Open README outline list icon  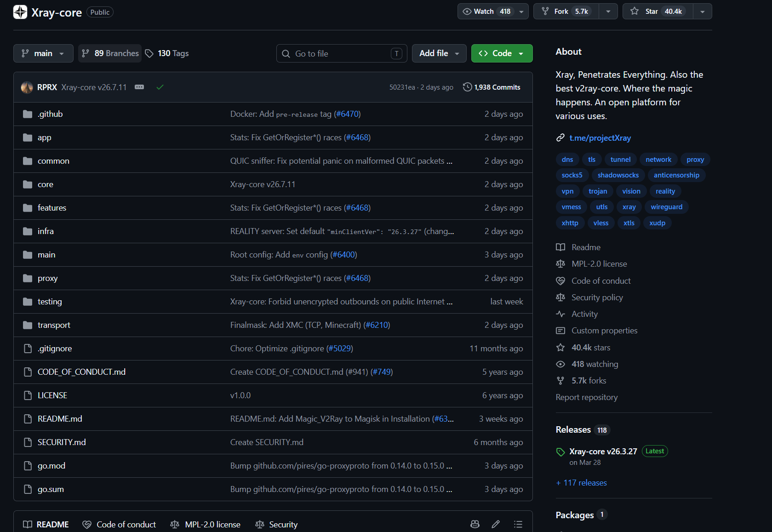pyautogui.click(x=518, y=524)
